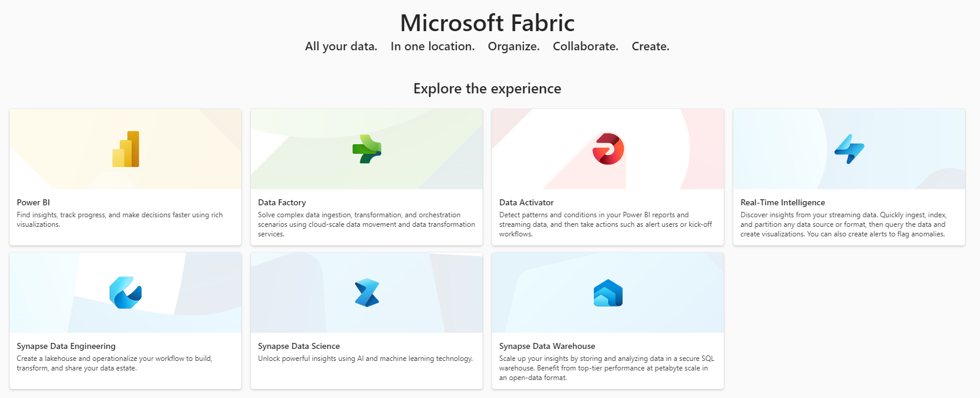Open the Real-Time Intelligence title
The width and height of the screenshot is (980, 398).
pyautogui.click(x=782, y=202)
